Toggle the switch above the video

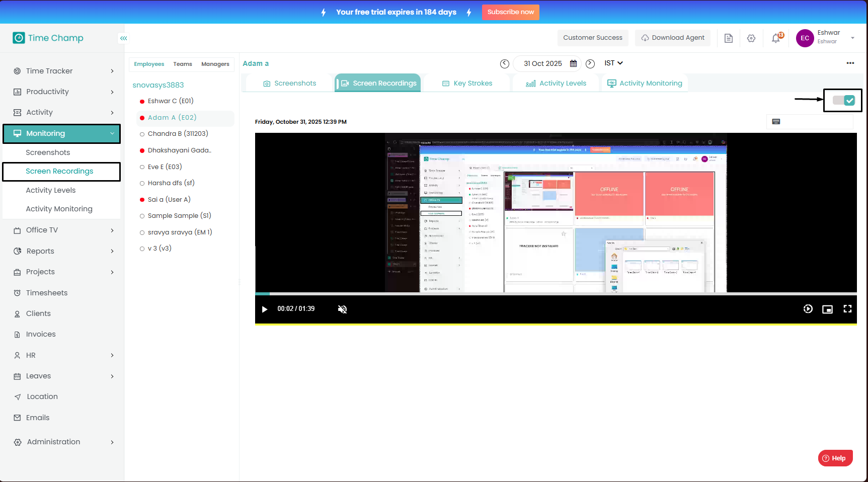click(x=843, y=100)
